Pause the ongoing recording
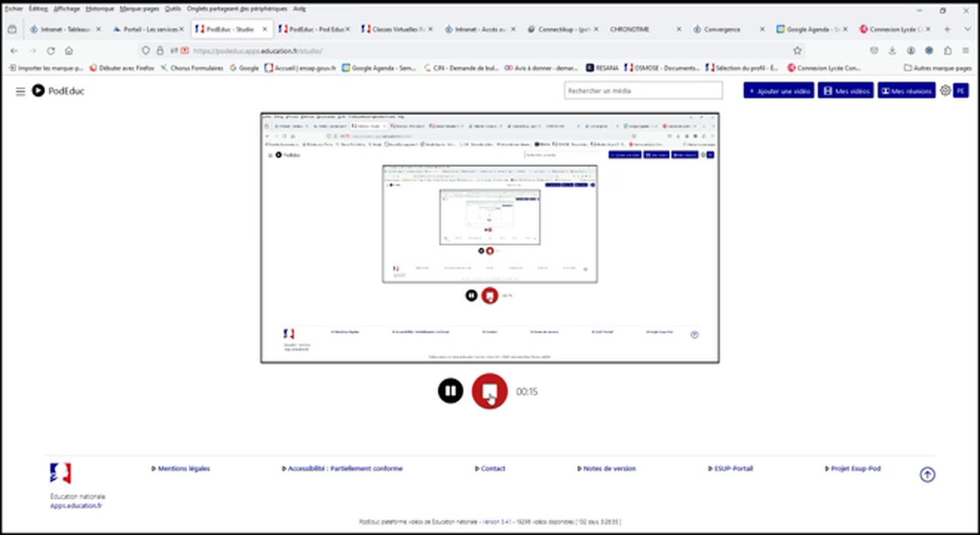The image size is (980, 535). [451, 390]
